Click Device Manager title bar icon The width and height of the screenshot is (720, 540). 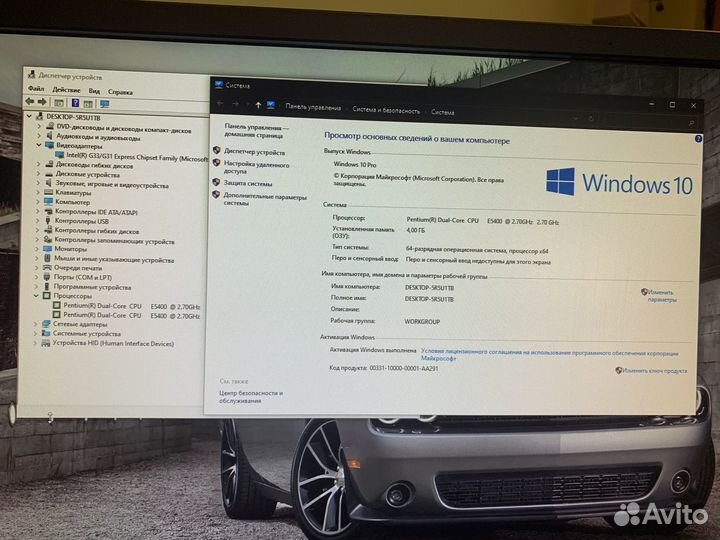tap(32, 74)
